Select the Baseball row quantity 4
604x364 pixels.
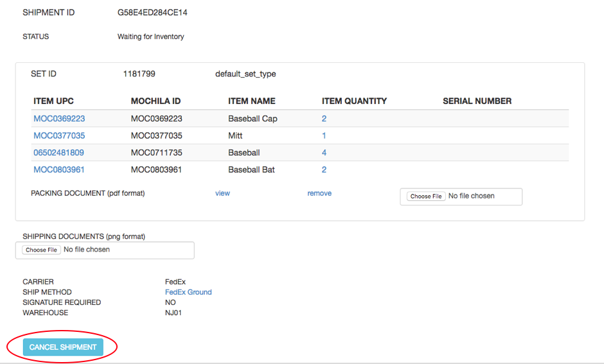324,153
